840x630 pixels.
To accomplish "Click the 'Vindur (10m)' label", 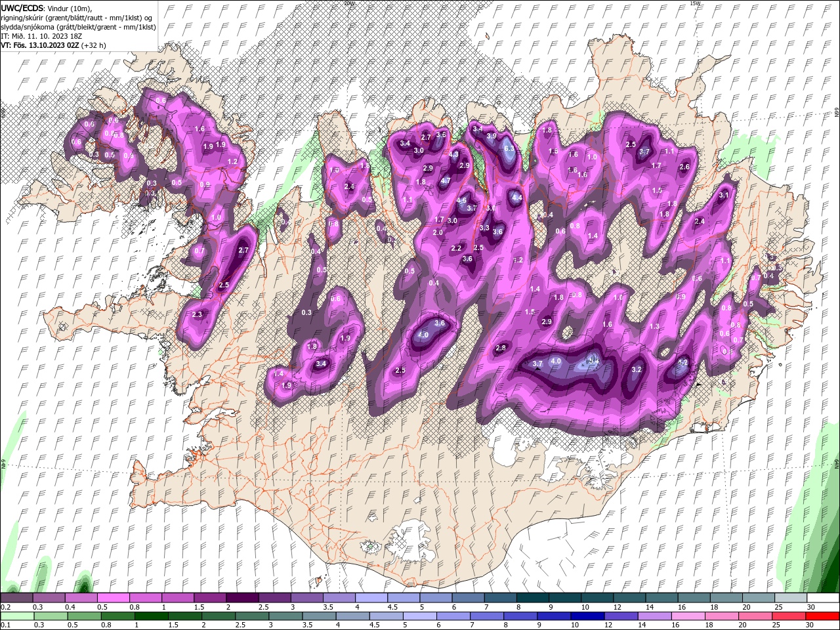I will pos(70,8).
